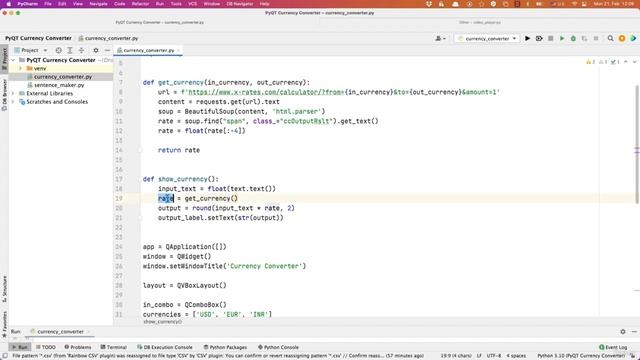
Task: Open Structure side tab
Action: pos(4,289)
